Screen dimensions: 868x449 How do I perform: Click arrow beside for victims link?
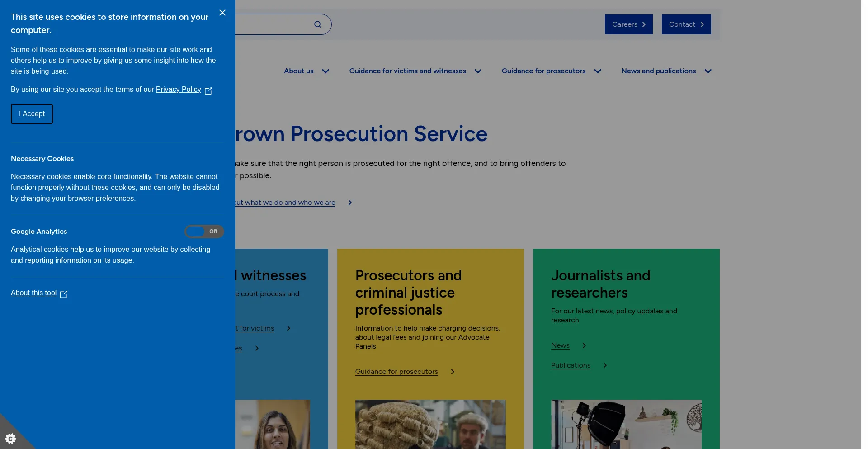pyautogui.click(x=288, y=328)
